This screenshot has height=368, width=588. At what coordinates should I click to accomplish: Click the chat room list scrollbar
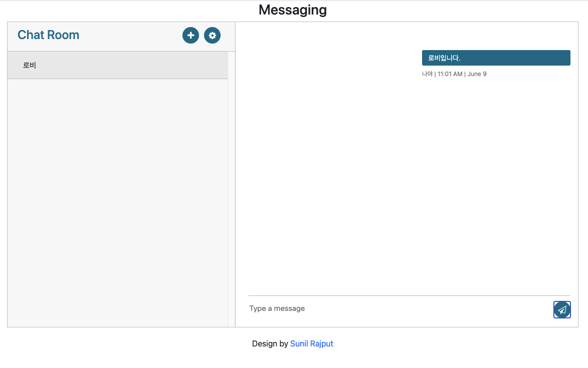coord(232,189)
